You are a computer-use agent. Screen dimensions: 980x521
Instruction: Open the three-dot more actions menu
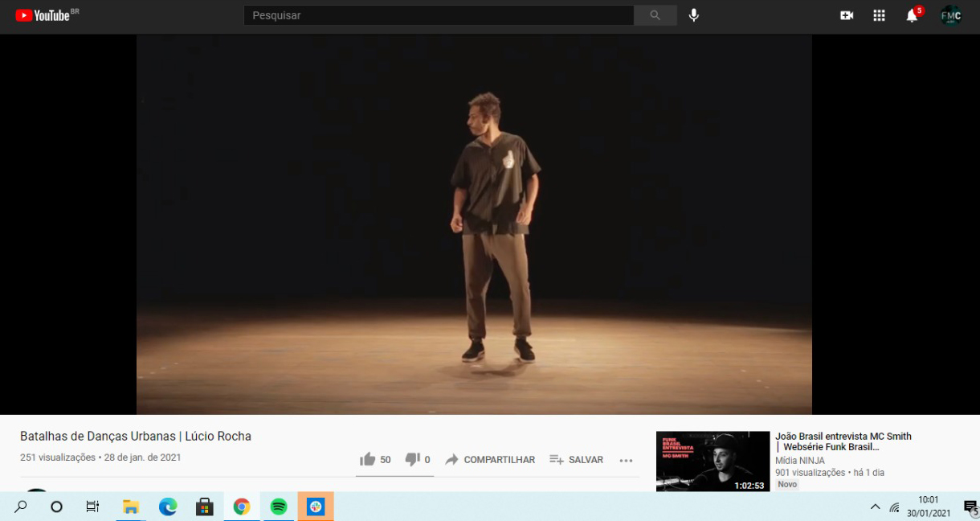point(627,460)
